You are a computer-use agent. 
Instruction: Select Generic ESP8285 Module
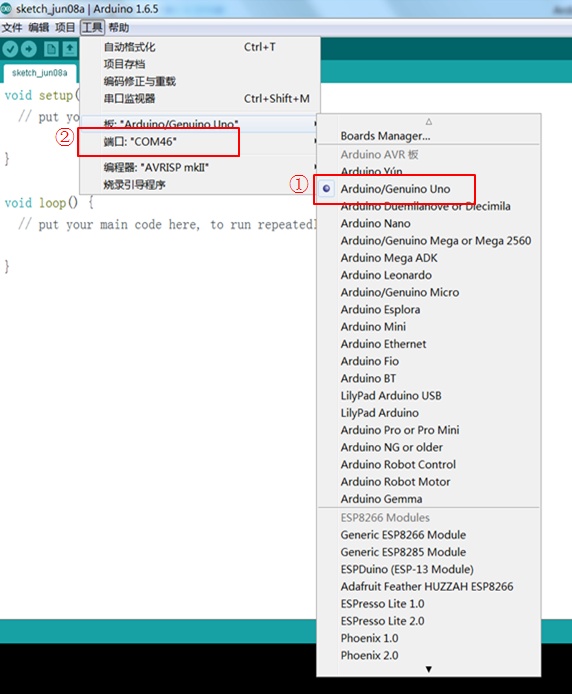(429, 552)
